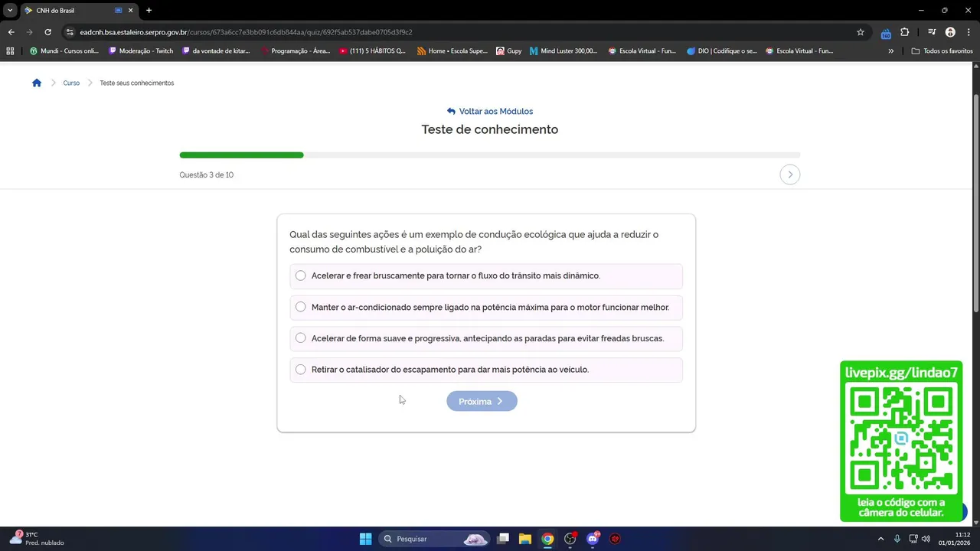Image resolution: width=980 pixels, height=551 pixels.
Task: Open File Explorer from taskbar
Action: pyautogui.click(x=525, y=539)
